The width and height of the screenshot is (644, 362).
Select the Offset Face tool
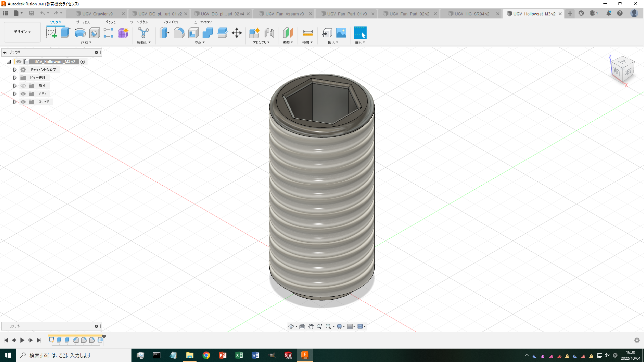coord(222,33)
